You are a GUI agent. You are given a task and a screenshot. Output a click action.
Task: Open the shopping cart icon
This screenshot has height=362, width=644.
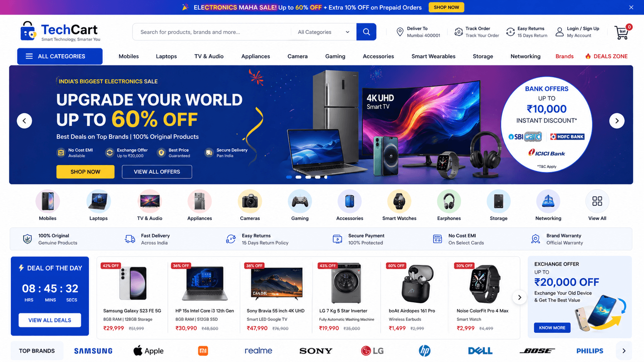pos(622,33)
